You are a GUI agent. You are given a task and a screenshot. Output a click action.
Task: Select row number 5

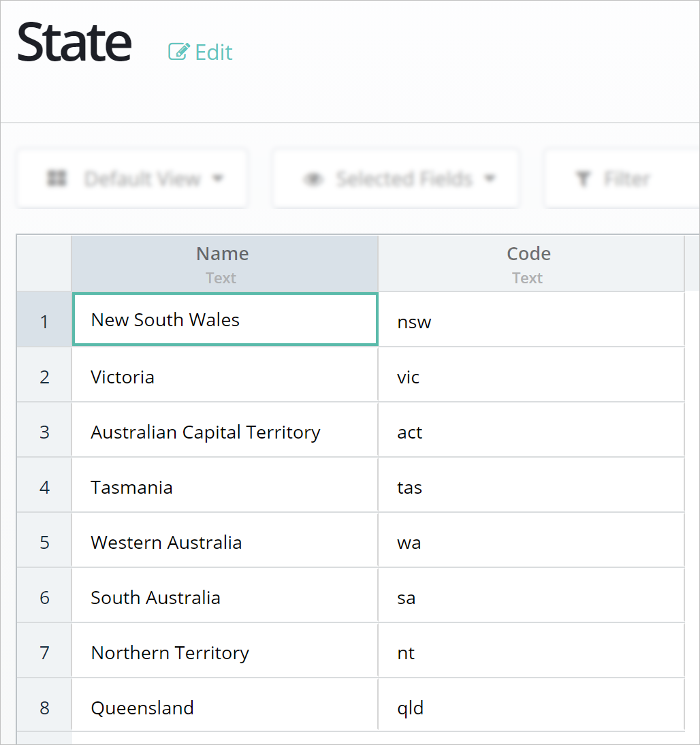coord(45,543)
